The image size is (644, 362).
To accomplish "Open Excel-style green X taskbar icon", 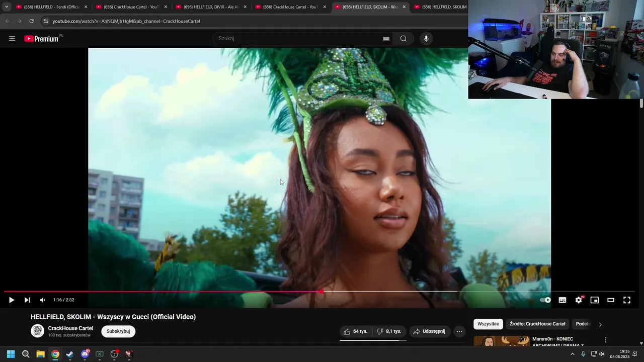I will (x=100, y=354).
